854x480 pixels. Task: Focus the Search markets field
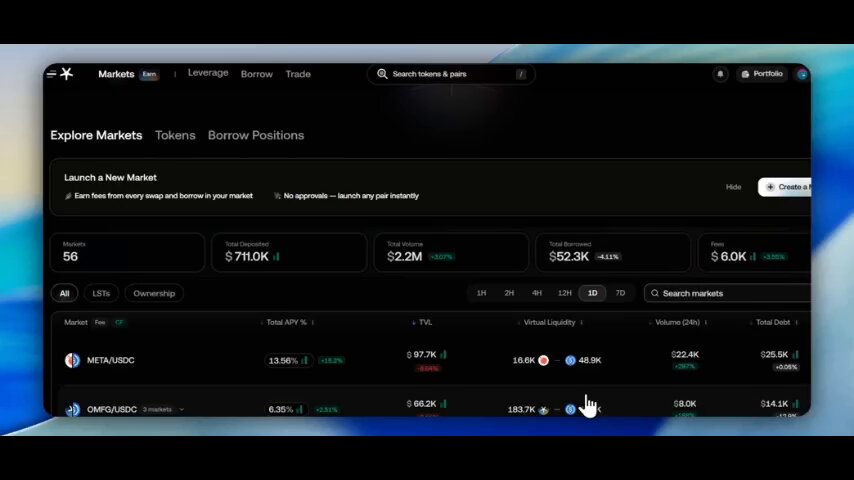(x=727, y=293)
